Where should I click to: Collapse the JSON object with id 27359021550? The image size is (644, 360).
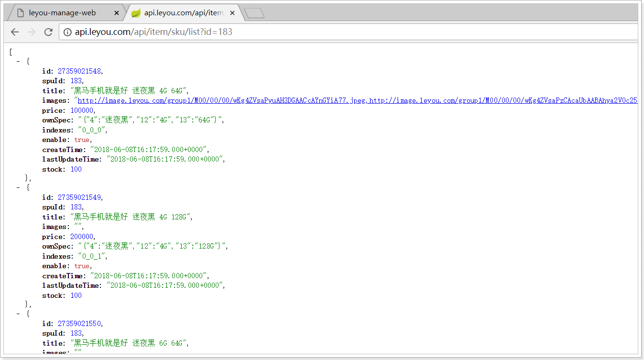pyautogui.click(x=18, y=314)
